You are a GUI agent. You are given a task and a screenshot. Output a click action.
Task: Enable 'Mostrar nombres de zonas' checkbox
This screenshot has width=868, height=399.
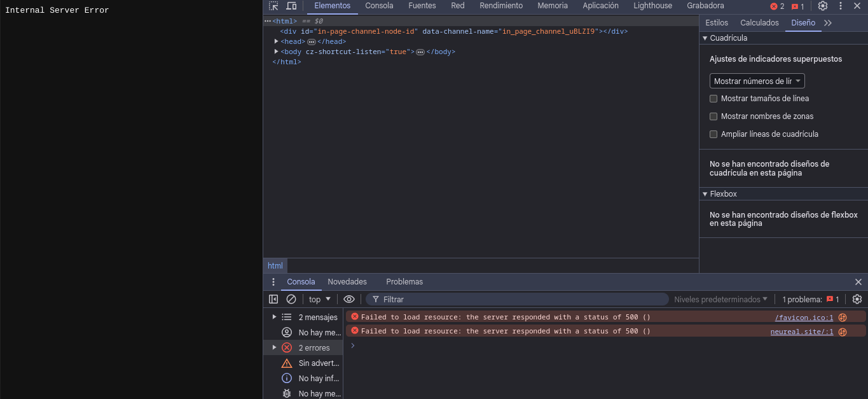[713, 116]
